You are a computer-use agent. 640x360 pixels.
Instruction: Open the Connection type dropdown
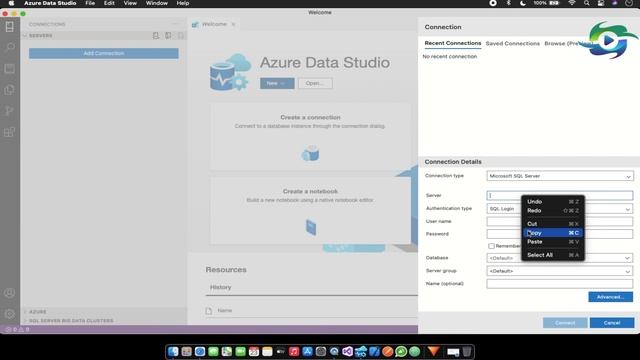point(560,176)
